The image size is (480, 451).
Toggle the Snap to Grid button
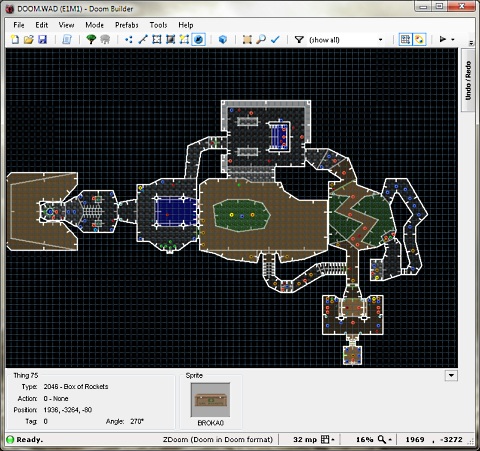pyautogui.click(x=405, y=39)
